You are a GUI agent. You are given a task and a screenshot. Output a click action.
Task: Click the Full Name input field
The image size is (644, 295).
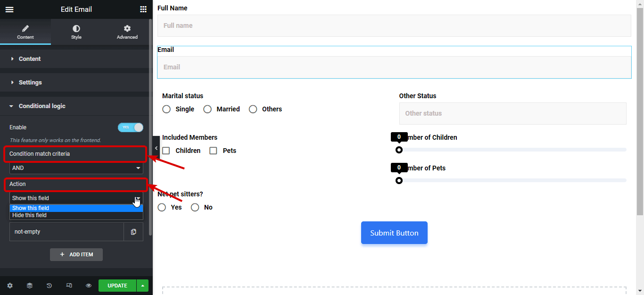pos(394,25)
